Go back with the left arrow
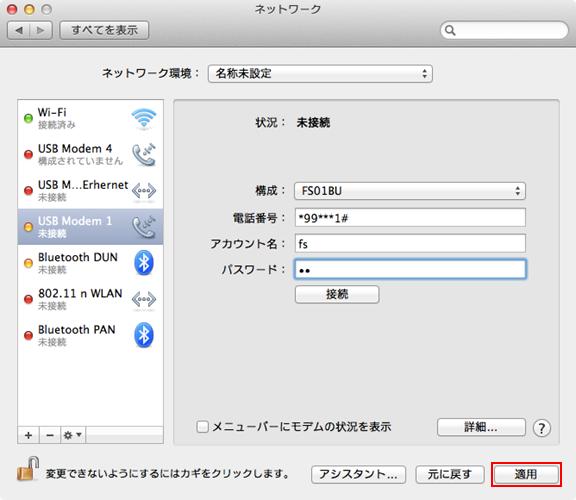 (19, 30)
